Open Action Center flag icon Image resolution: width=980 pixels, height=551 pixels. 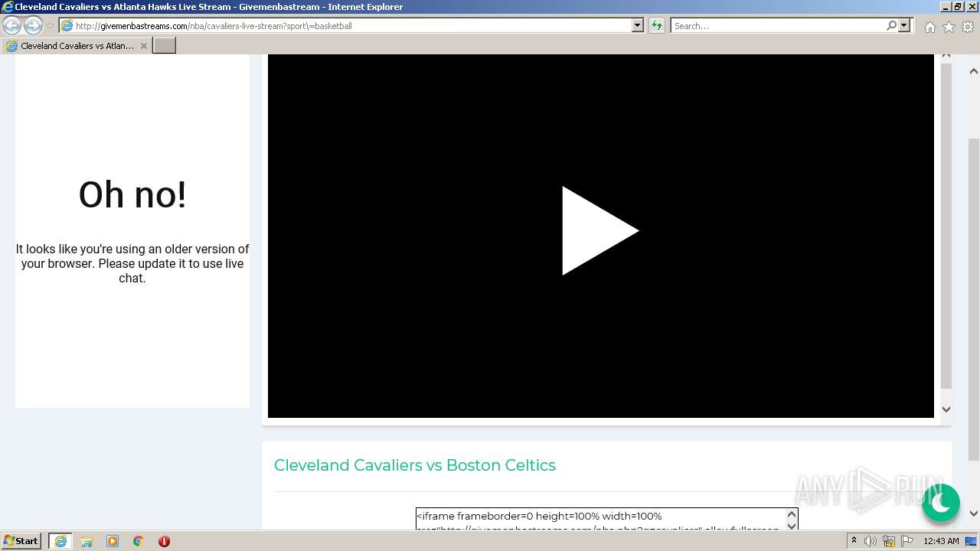coord(907,541)
